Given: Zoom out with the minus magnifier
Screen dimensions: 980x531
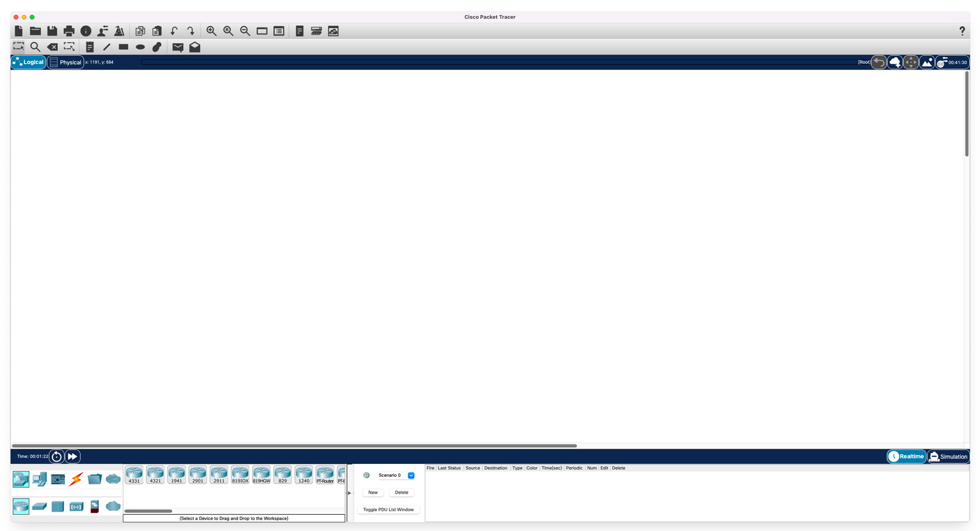Looking at the screenshot, I should pyautogui.click(x=245, y=31).
